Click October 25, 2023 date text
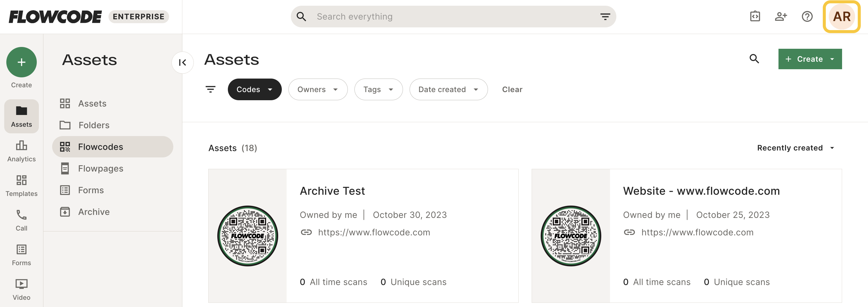Screen dimensions: 868x307 733,215
